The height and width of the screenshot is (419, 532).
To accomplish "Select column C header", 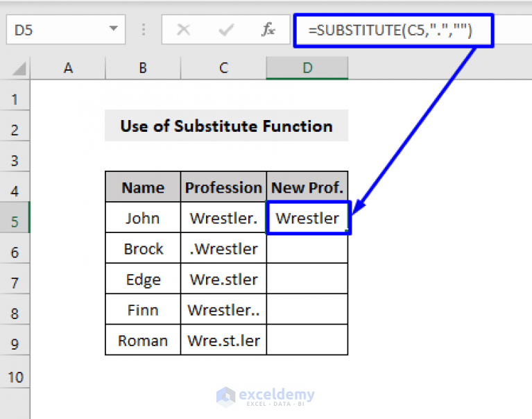I will [223, 68].
